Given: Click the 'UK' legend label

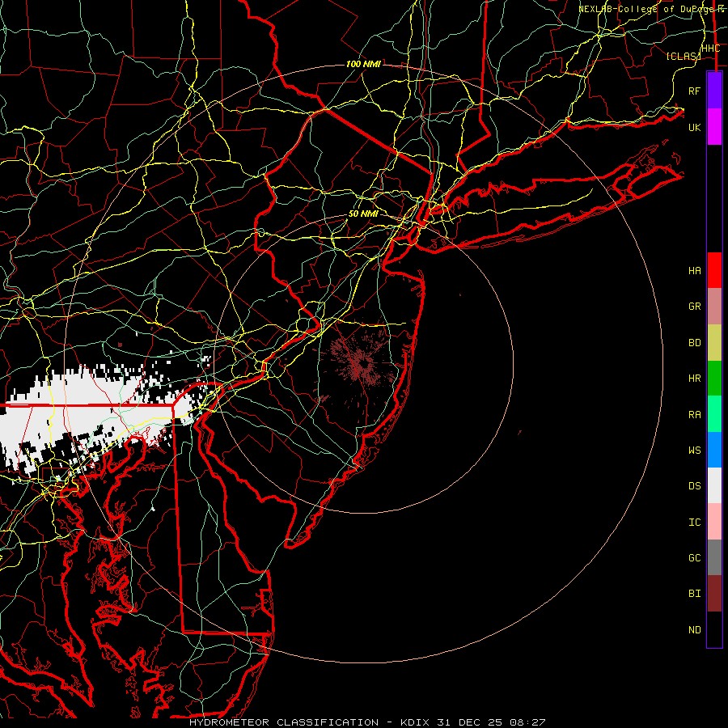Looking at the screenshot, I should click(x=695, y=127).
